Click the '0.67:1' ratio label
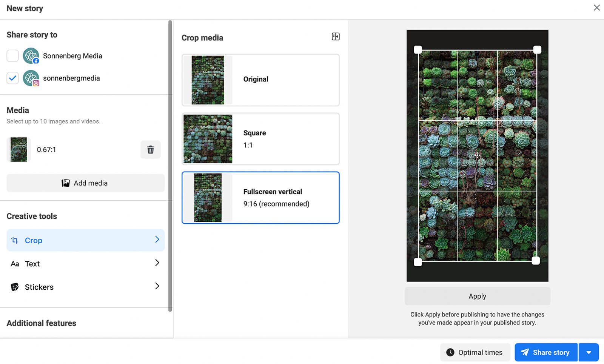Image resolution: width=604 pixels, height=364 pixels. (x=46, y=150)
